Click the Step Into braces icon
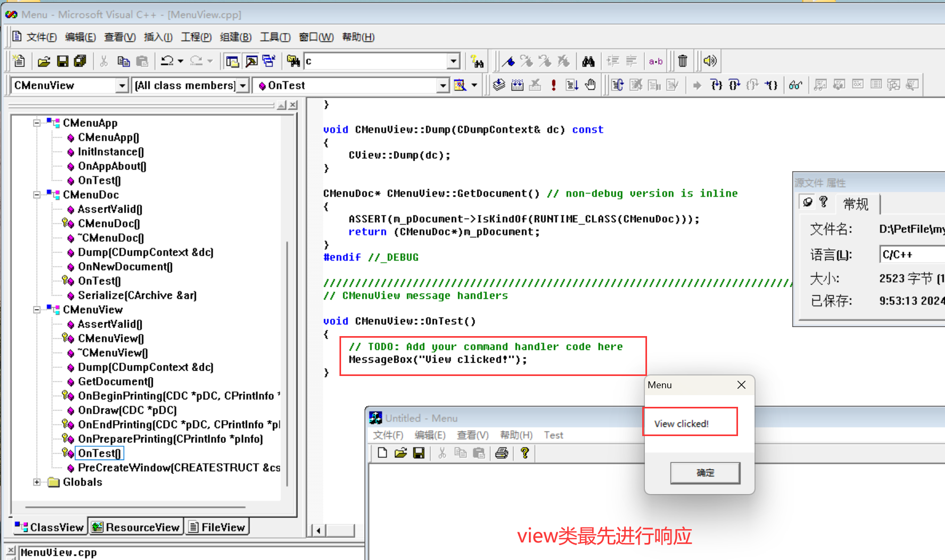The height and width of the screenshot is (560, 945). pos(716,85)
